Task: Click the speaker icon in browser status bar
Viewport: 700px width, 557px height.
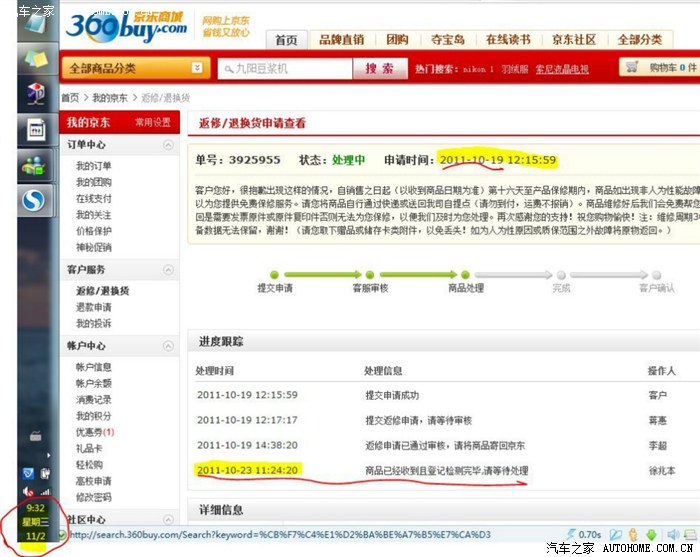Action: tap(673, 534)
